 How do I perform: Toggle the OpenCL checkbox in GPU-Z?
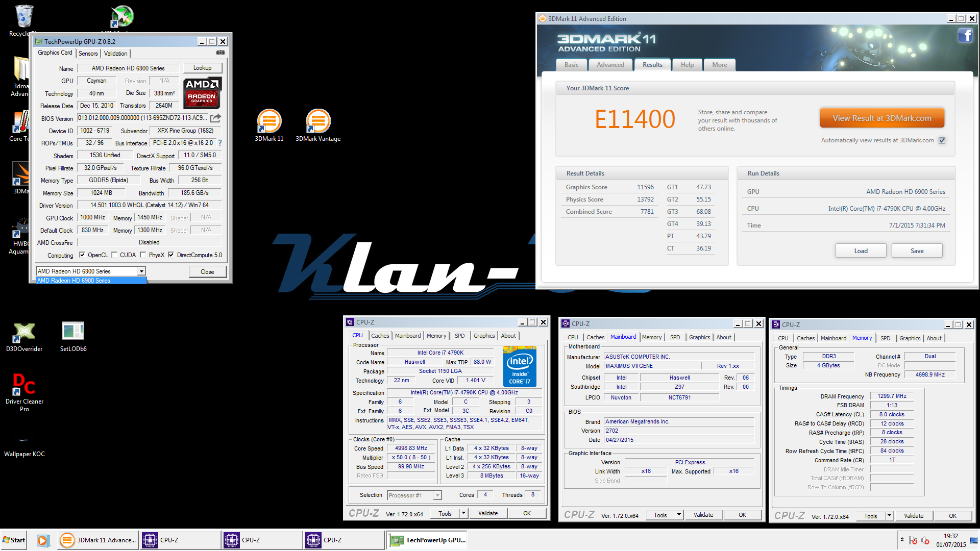(x=82, y=255)
